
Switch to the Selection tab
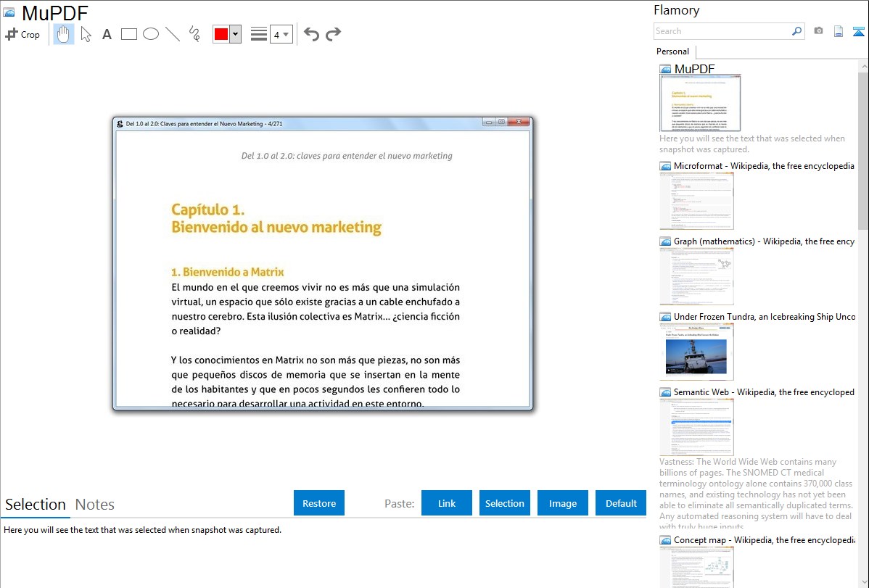click(36, 505)
